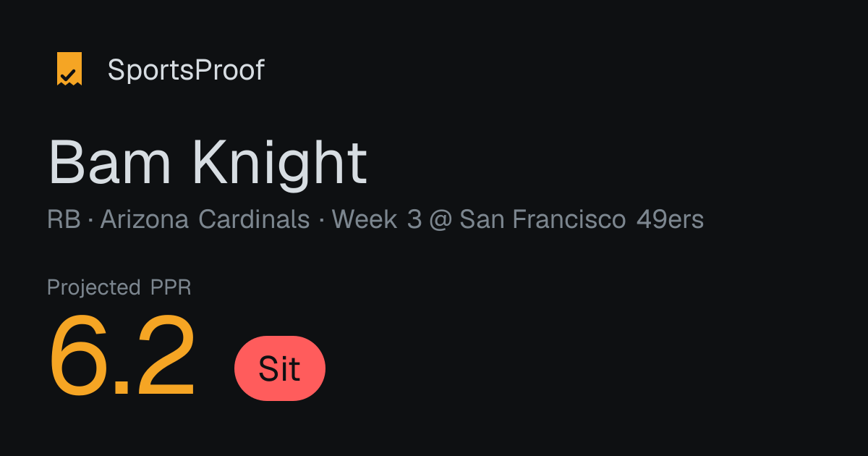Click the SportsProof orange receipt logo icon
Image resolution: width=868 pixels, height=456 pixels.
[x=69, y=69]
